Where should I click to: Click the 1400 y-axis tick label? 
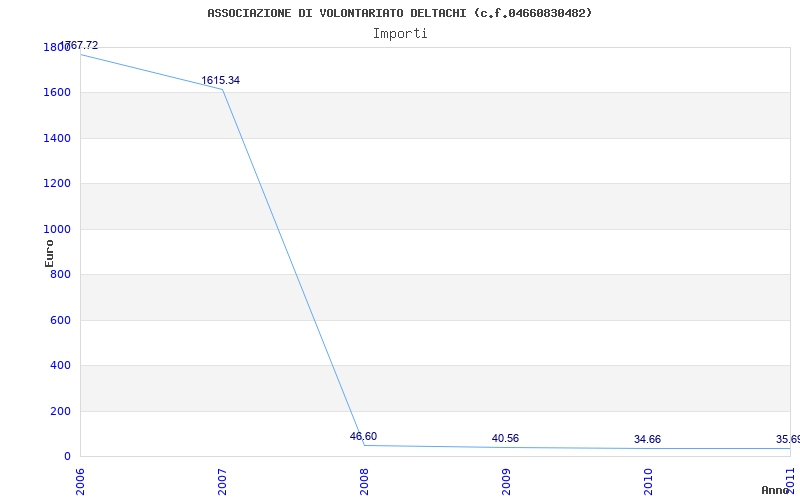click(x=56, y=138)
